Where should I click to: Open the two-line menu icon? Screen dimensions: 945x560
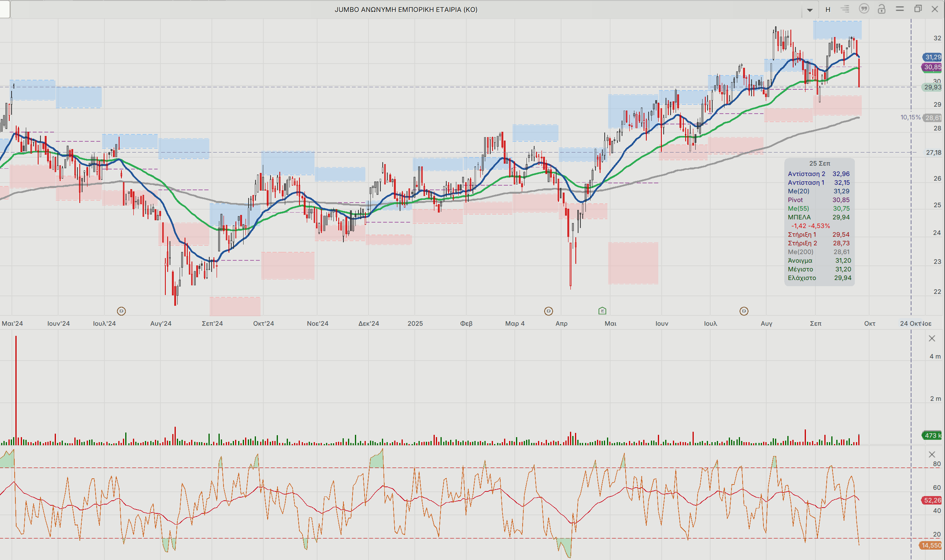coord(900,9)
